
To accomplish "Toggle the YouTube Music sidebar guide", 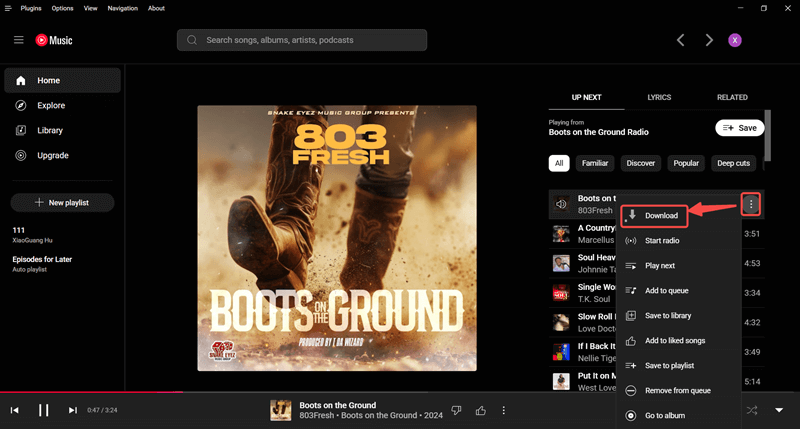I will point(19,40).
